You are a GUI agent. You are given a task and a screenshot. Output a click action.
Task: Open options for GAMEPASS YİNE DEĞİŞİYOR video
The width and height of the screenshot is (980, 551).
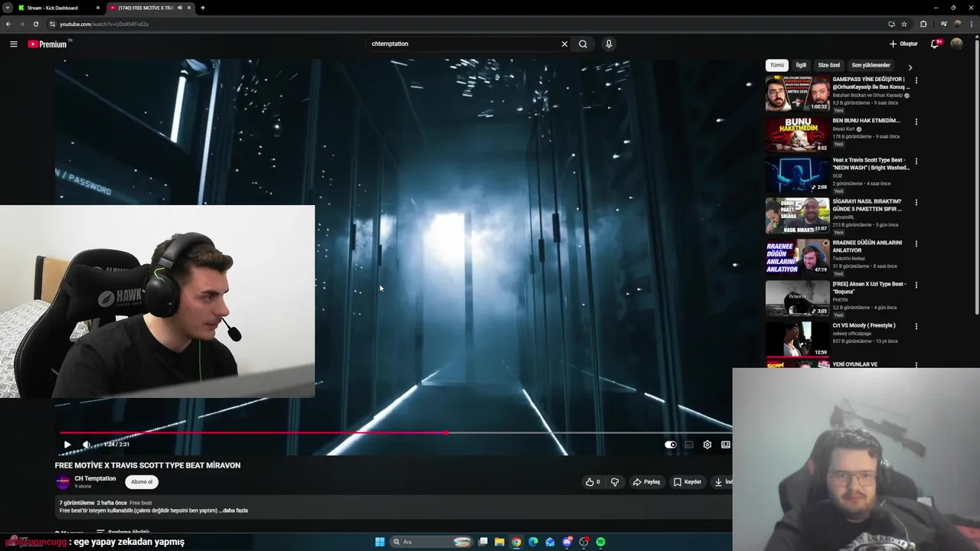(916, 80)
